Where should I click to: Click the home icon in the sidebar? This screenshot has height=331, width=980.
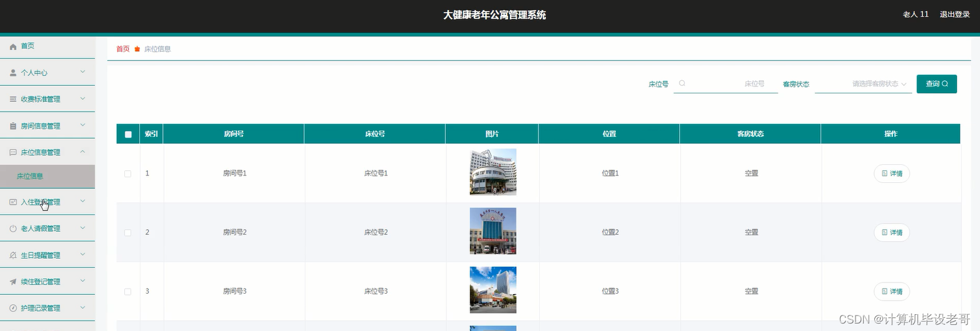[x=13, y=47]
